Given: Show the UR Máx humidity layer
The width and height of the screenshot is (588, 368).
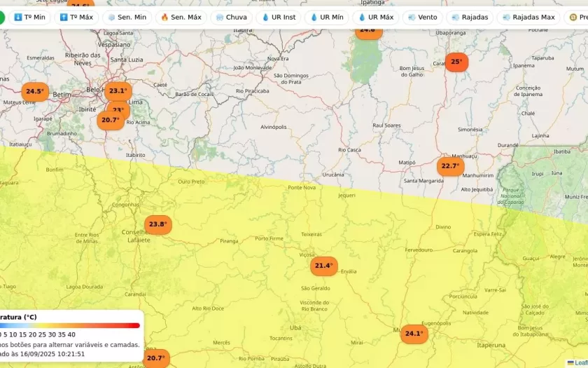Looking at the screenshot, I should [x=376, y=18].
